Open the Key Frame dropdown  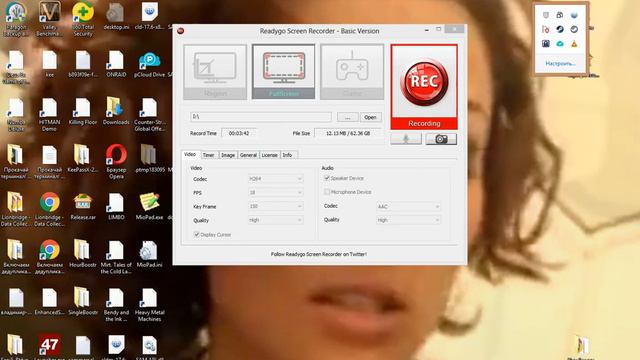pos(276,207)
